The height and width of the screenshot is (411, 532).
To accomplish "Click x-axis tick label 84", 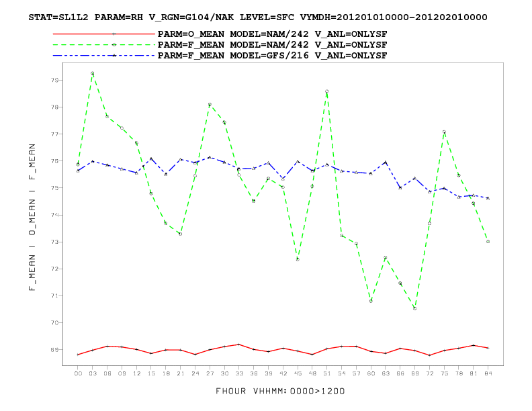I will pyautogui.click(x=488, y=373).
